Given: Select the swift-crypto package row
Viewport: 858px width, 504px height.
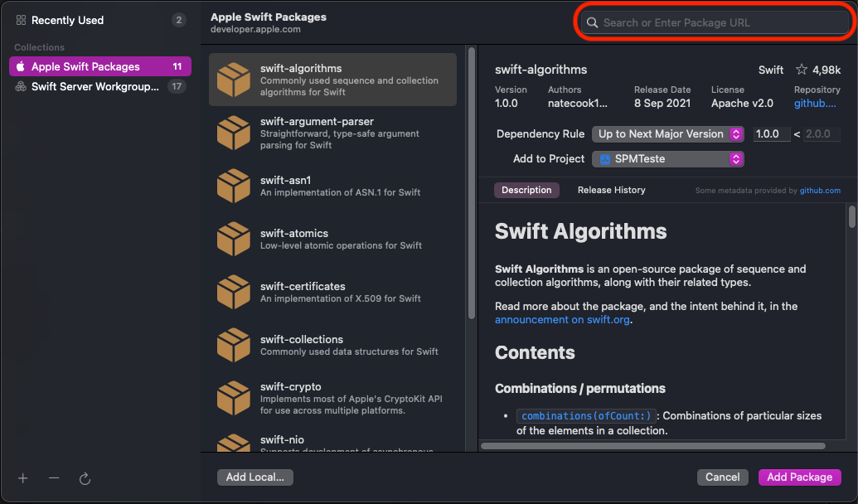Looking at the screenshot, I should [332, 399].
